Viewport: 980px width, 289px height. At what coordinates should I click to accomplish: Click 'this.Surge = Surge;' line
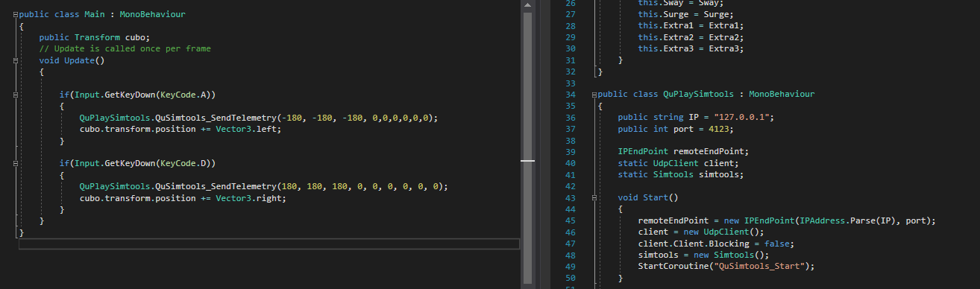coord(685,14)
